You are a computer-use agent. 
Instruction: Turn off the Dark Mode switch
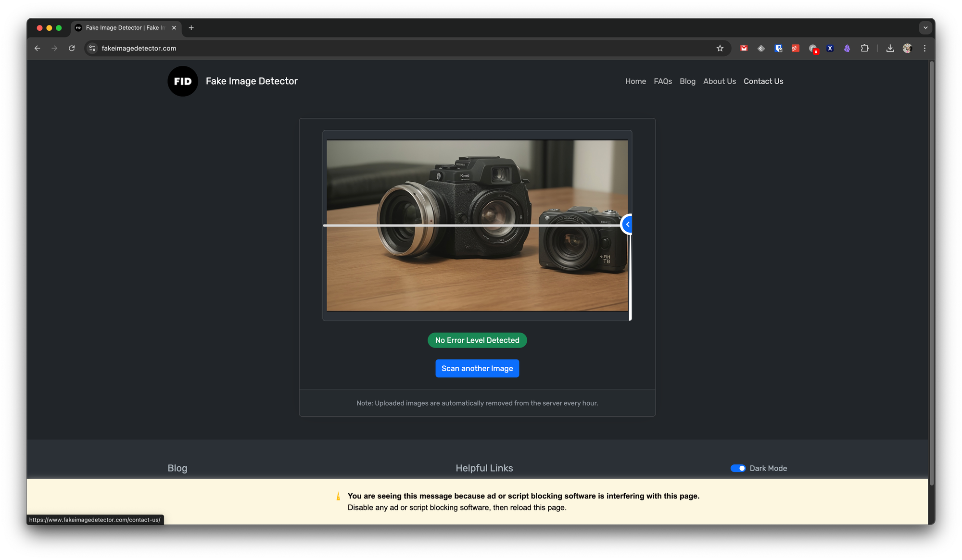click(738, 468)
